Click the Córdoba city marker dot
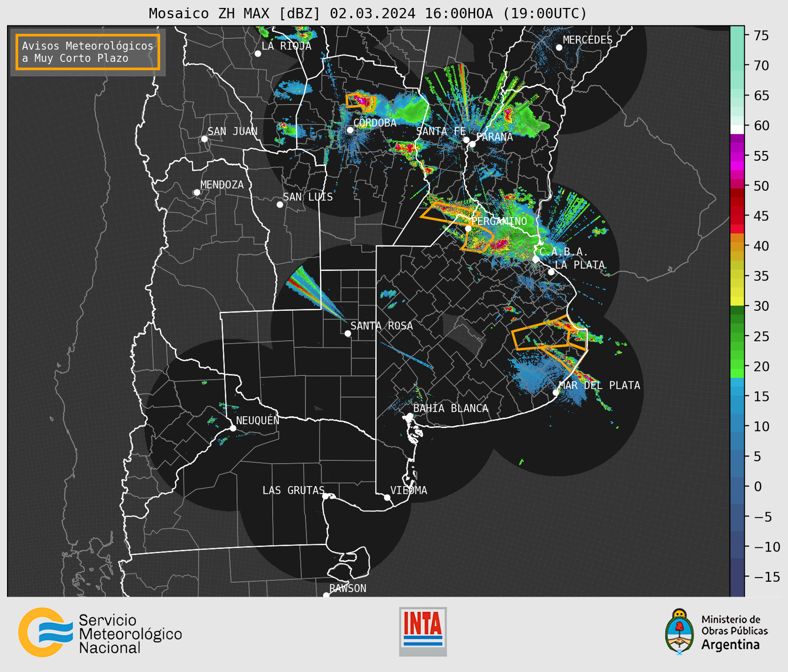The height and width of the screenshot is (672, 788). tap(350, 130)
